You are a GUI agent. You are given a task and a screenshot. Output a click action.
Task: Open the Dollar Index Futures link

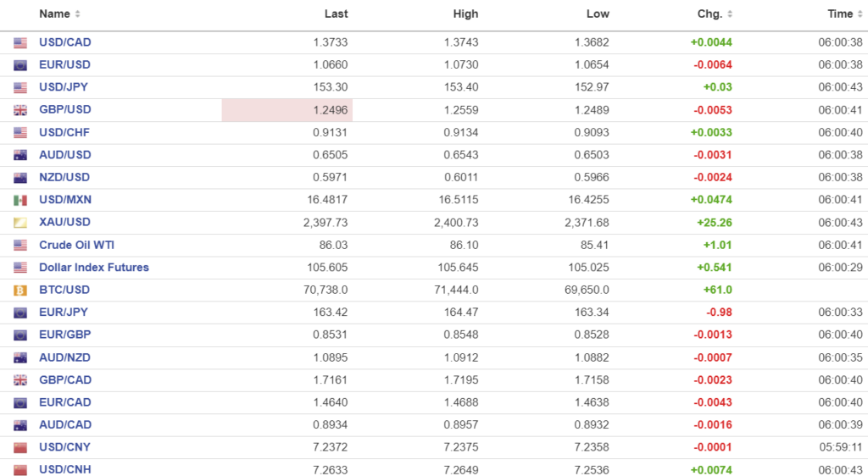coord(93,268)
